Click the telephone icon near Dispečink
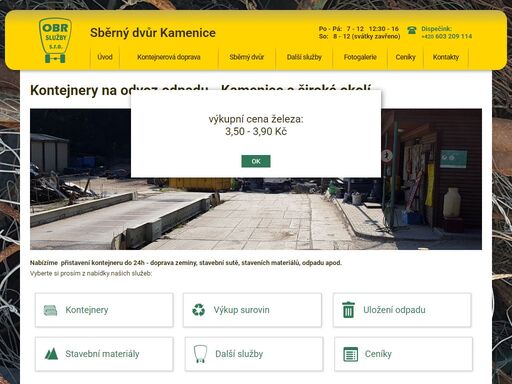This screenshot has width=512, height=384. [x=412, y=30]
